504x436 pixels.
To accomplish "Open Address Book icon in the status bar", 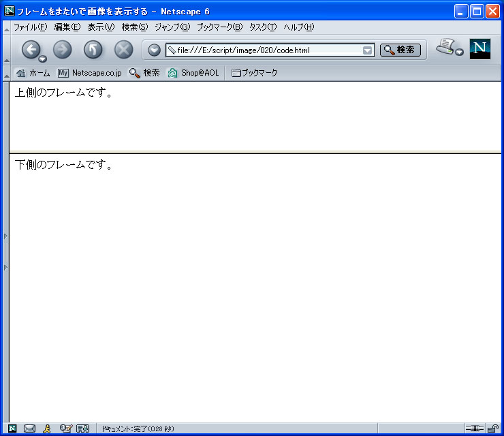I will 82,429.
